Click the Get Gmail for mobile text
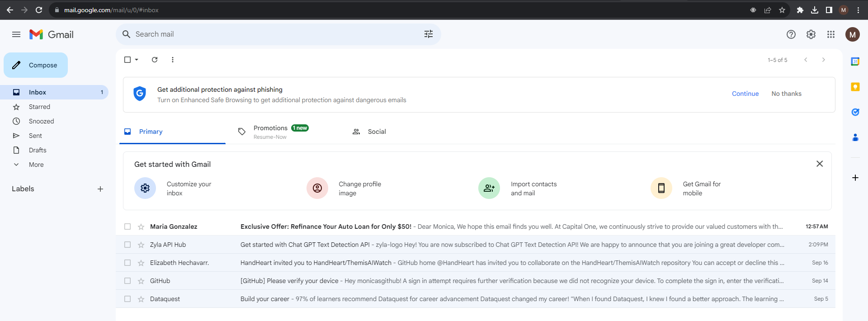 702,189
